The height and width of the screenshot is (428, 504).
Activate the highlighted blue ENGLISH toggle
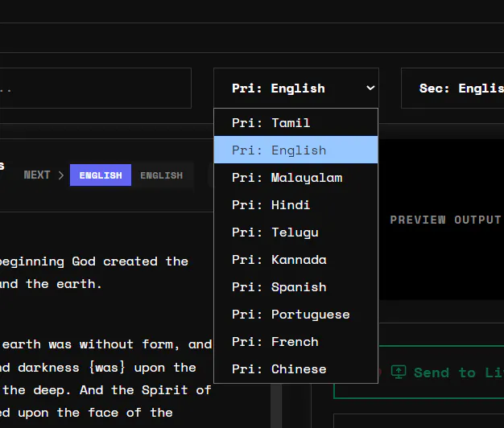pyautogui.click(x=101, y=175)
